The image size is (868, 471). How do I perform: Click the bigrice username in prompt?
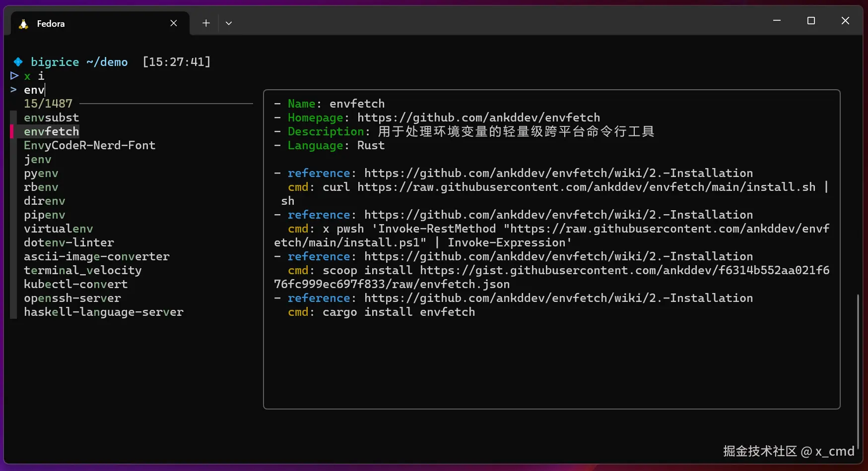pos(55,62)
